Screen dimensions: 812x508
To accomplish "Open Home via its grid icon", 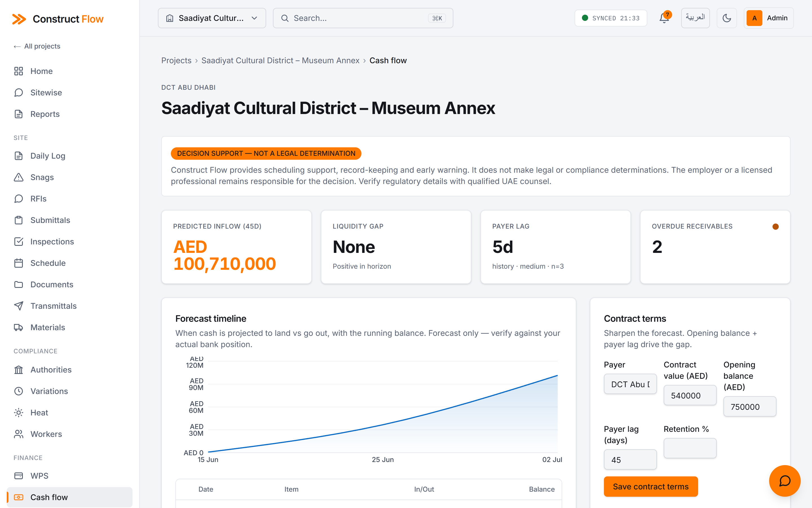I will (x=18, y=71).
